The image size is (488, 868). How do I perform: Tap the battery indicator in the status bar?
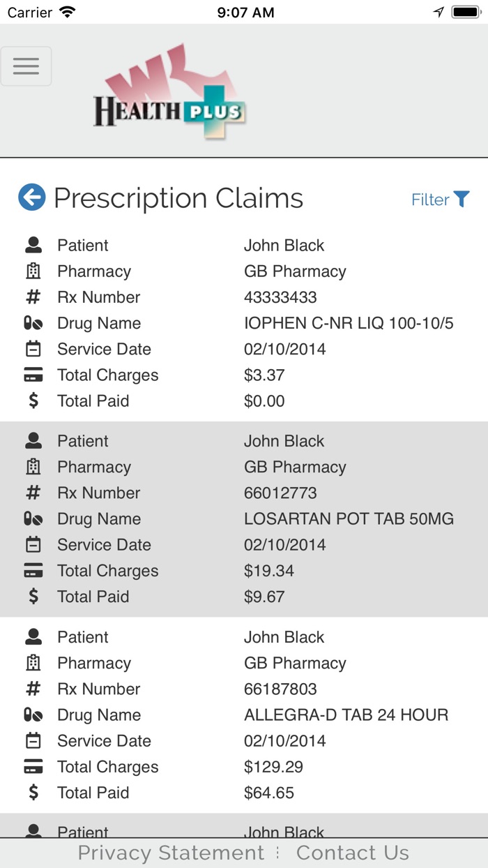coord(466,11)
